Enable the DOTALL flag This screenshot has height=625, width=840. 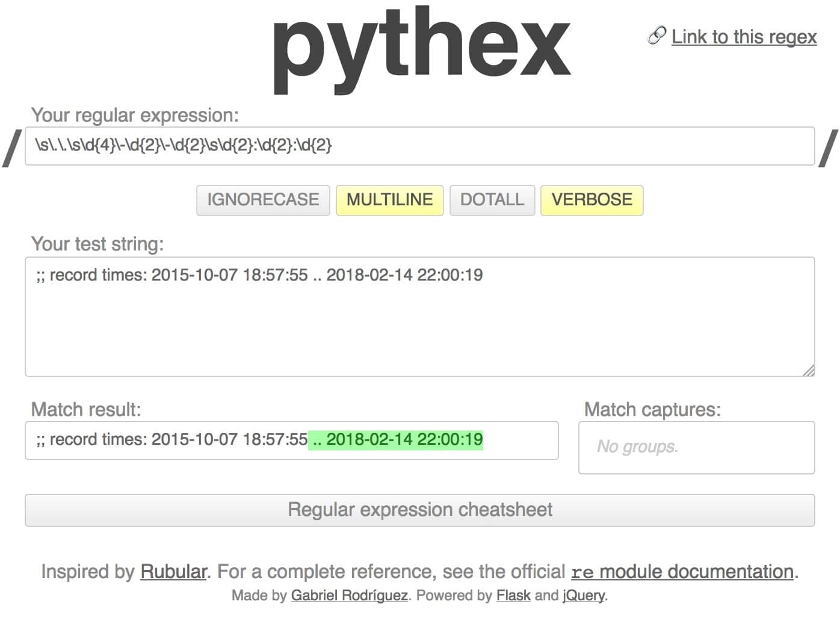point(492,199)
